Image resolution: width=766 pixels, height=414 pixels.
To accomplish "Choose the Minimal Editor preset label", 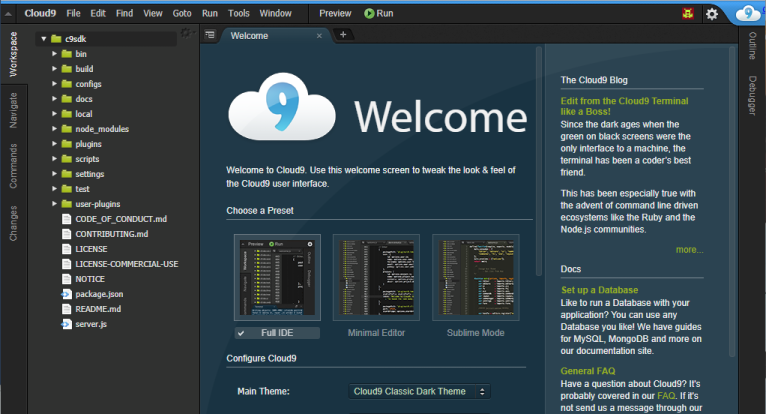I will click(x=376, y=333).
